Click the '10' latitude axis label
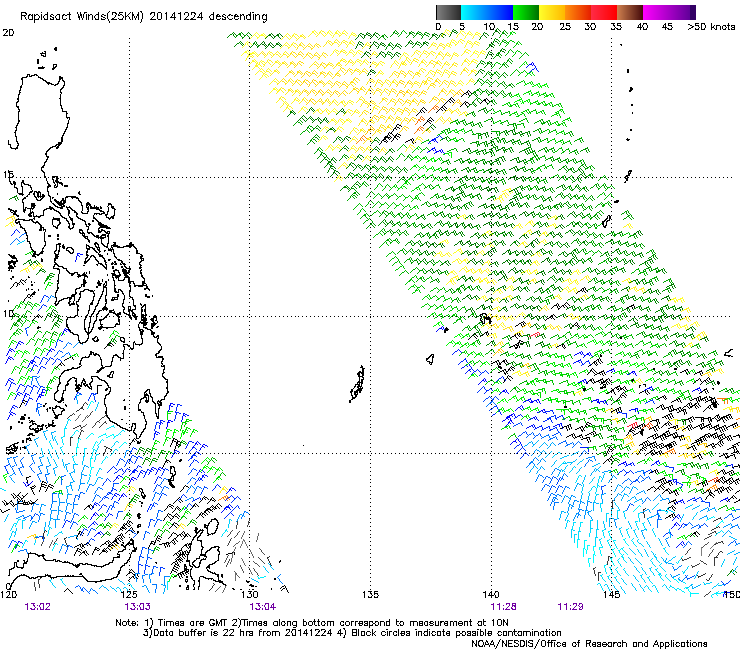 8,313
